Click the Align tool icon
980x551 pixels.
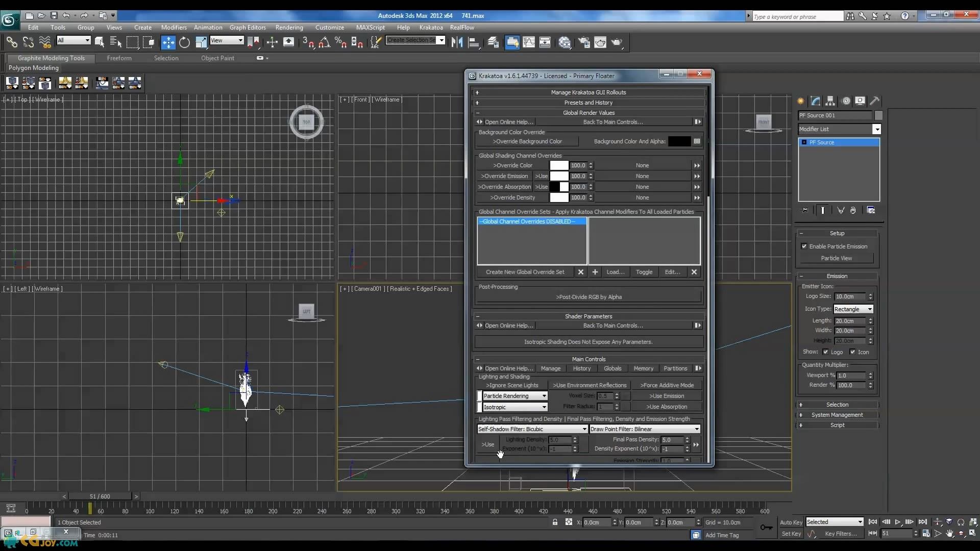pyautogui.click(x=474, y=42)
